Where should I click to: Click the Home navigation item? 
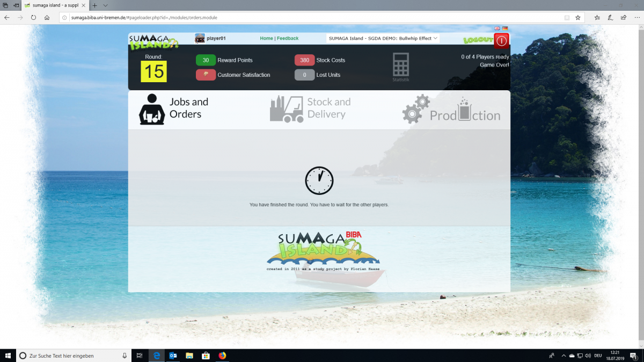[267, 38]
